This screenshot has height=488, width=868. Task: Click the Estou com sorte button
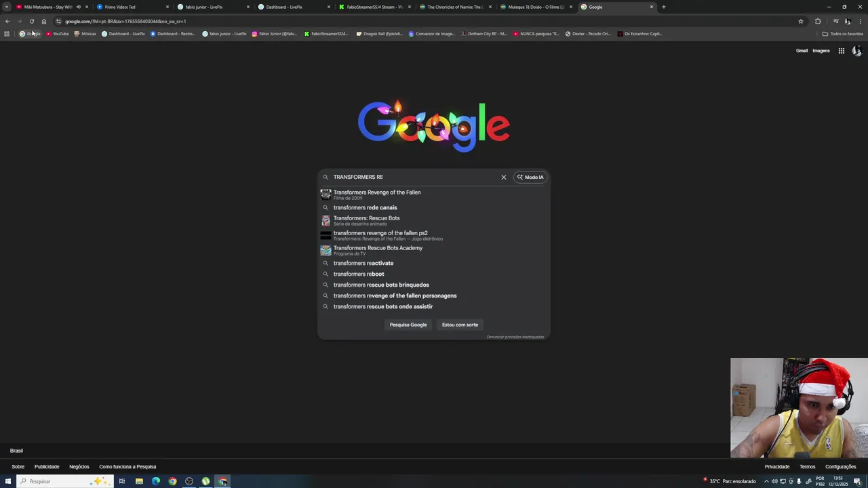(460, 325)
